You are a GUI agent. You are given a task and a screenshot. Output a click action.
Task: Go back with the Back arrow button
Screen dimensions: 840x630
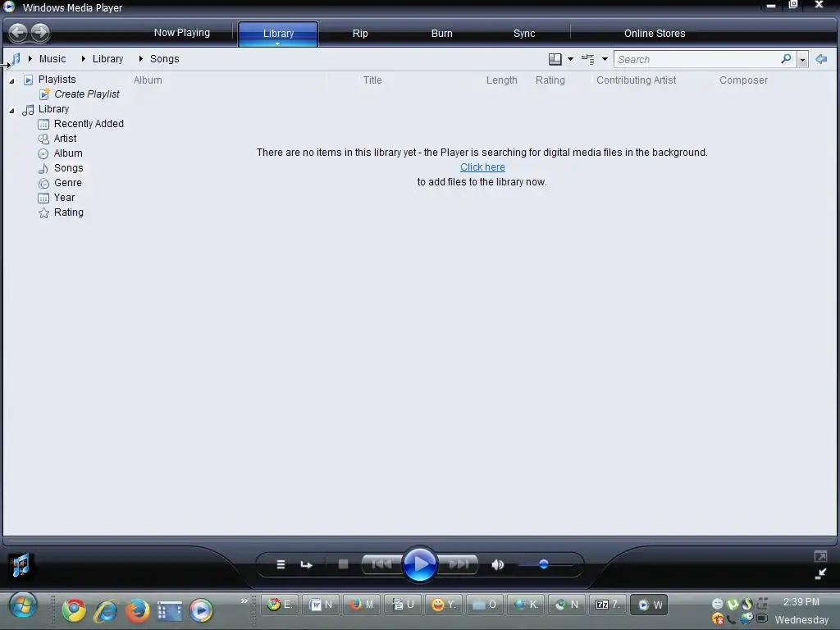18,33
